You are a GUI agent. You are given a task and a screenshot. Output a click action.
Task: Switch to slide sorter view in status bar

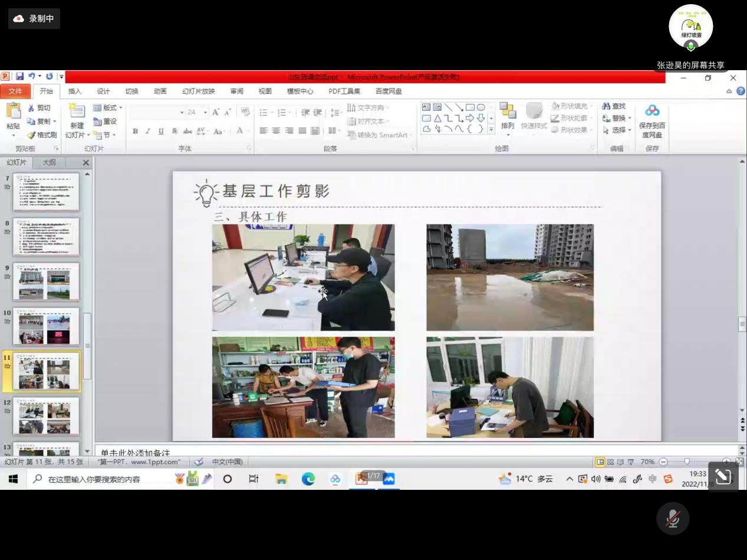pyautogui.click(x=610, y=462)
